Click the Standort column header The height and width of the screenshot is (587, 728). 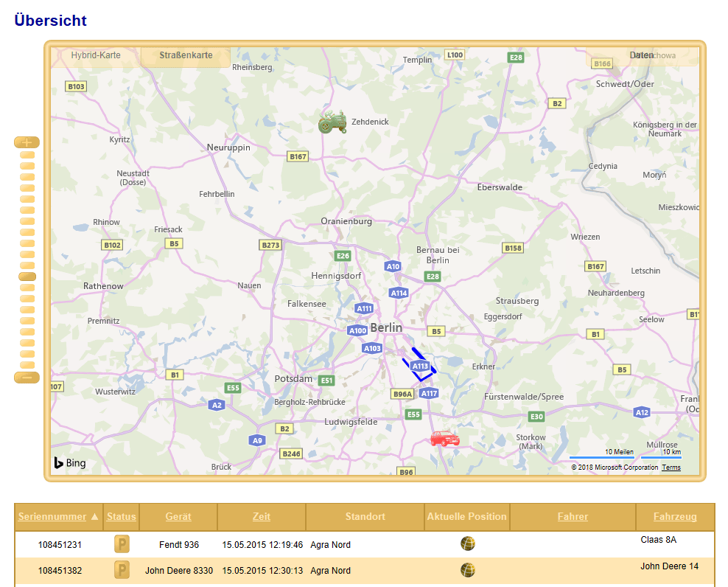coord(365,516)
